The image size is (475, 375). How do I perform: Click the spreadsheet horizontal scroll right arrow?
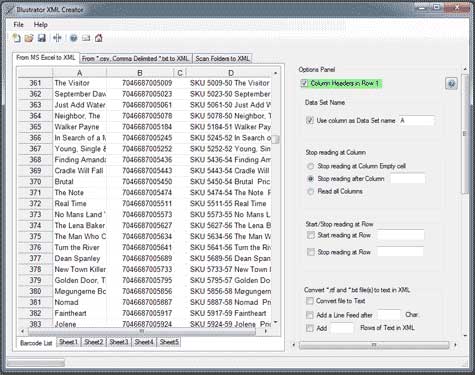click(265, 331)
